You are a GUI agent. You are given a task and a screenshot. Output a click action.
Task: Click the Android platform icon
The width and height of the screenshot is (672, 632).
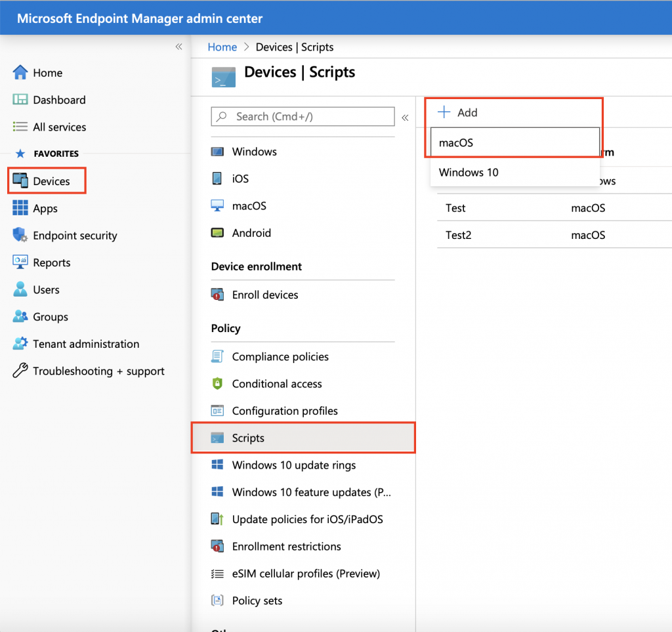pyautogui.click(x=217, y=233)
